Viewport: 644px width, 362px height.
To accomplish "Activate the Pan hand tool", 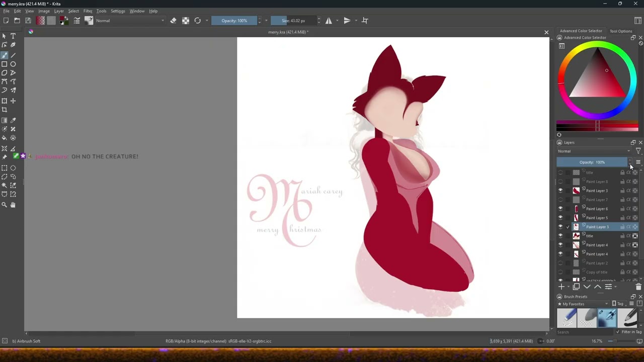I will (13, 205).
